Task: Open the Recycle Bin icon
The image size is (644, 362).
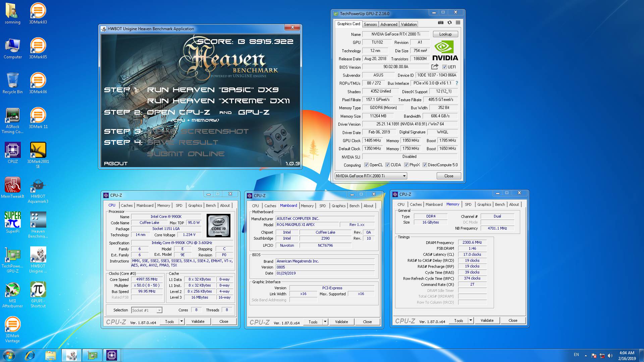Action: (x=12, y=83)
